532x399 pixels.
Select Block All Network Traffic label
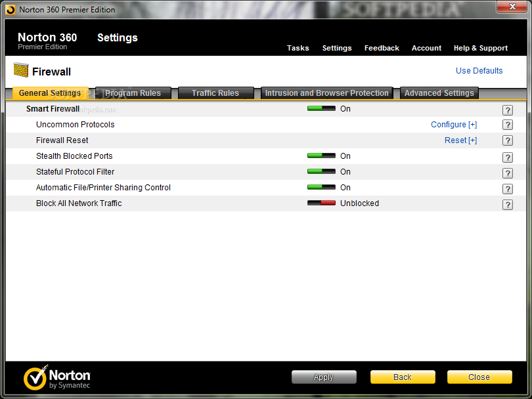(79, 203)
